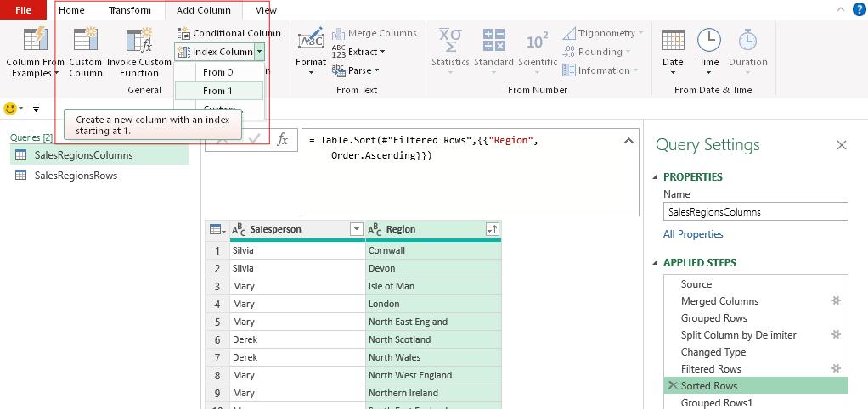Click the cell containing Isle of Man

(433, 286)
